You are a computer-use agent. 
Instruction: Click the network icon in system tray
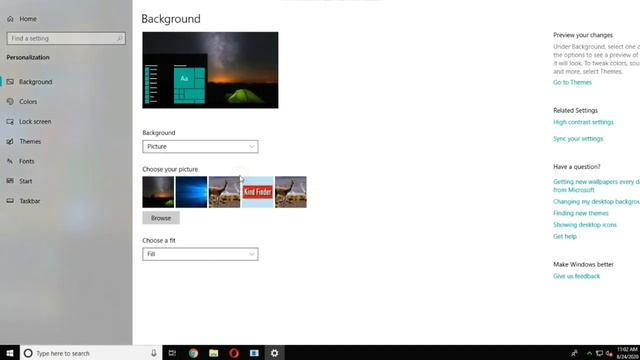[599, 353]
